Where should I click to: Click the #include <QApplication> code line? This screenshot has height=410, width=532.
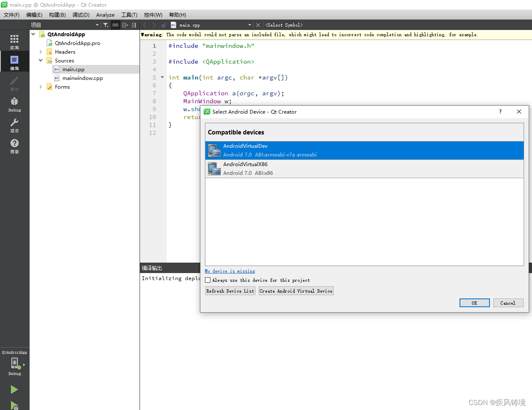211,62
